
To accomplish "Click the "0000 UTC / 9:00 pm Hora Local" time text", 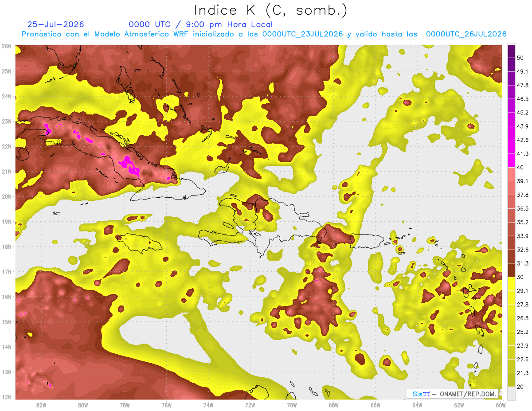I will (201, 24).
